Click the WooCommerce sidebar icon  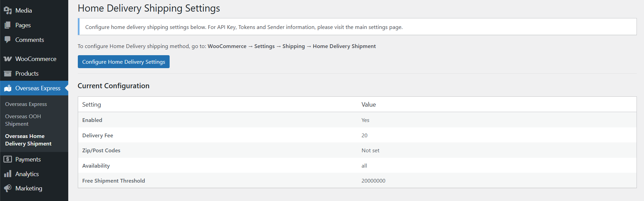coord(8,59)
